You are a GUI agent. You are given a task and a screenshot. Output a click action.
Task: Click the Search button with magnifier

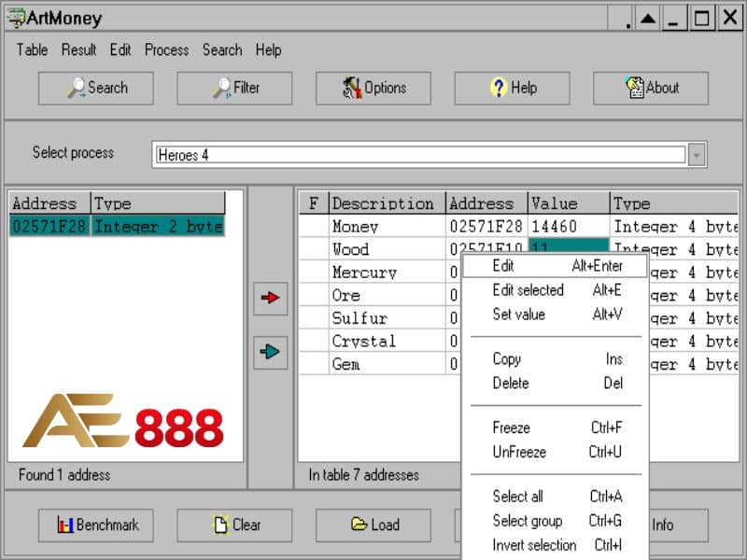(96, 88)
